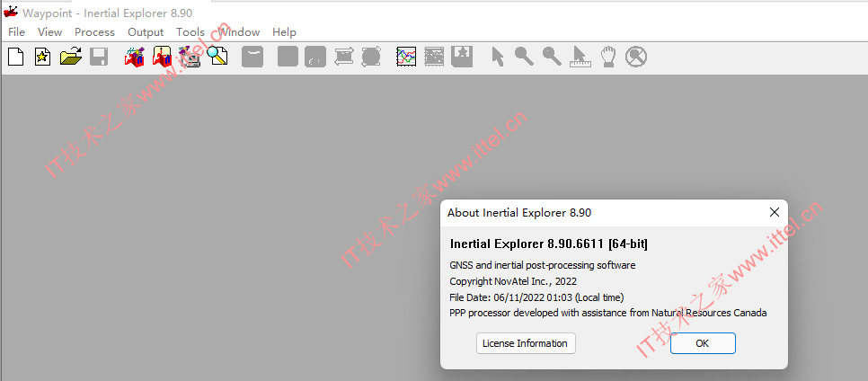The width and height of the screenshot is (868, 381).
Task: Click the yellow-backed red converter toolbar icon
Action: point(163,57)
